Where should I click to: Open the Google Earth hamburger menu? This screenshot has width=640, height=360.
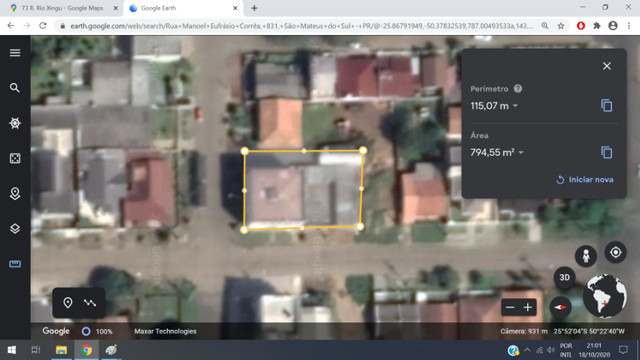pyautogui.click(x=15, y=53)
